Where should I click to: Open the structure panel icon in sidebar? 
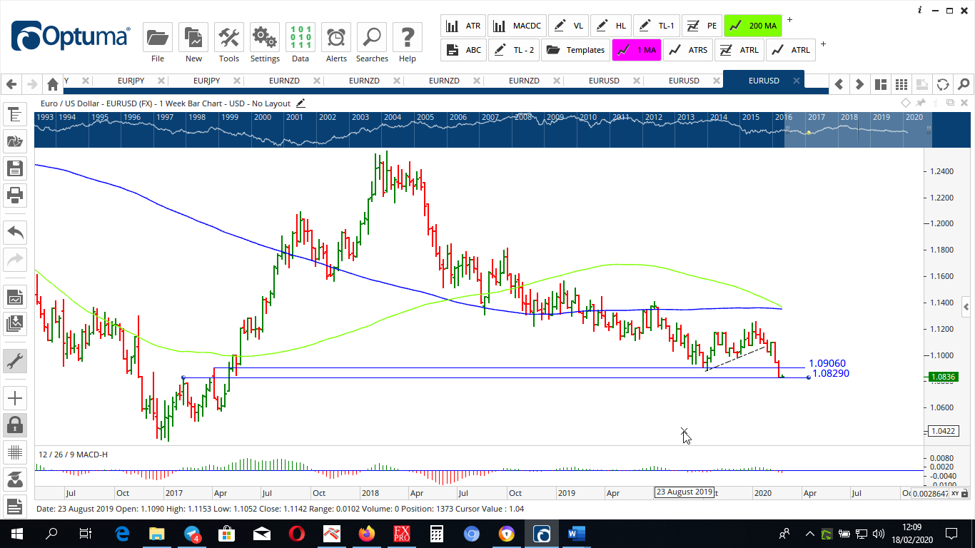15,115
